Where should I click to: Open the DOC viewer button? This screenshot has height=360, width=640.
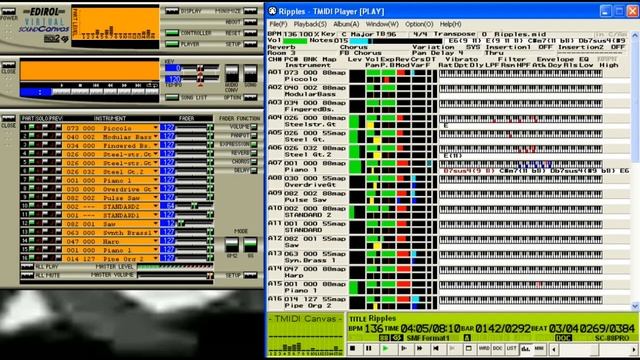click(498, 349)
